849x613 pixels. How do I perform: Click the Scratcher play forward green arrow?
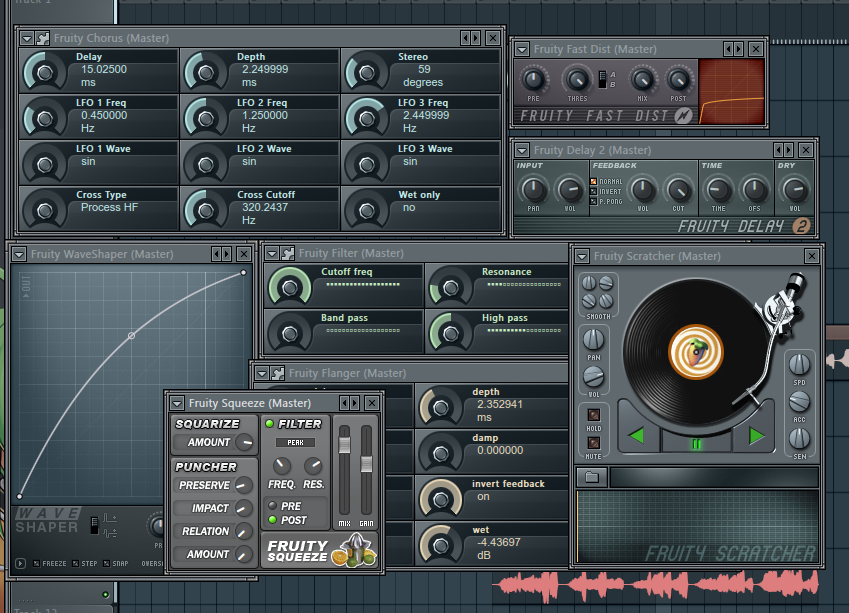coord(756,436)
